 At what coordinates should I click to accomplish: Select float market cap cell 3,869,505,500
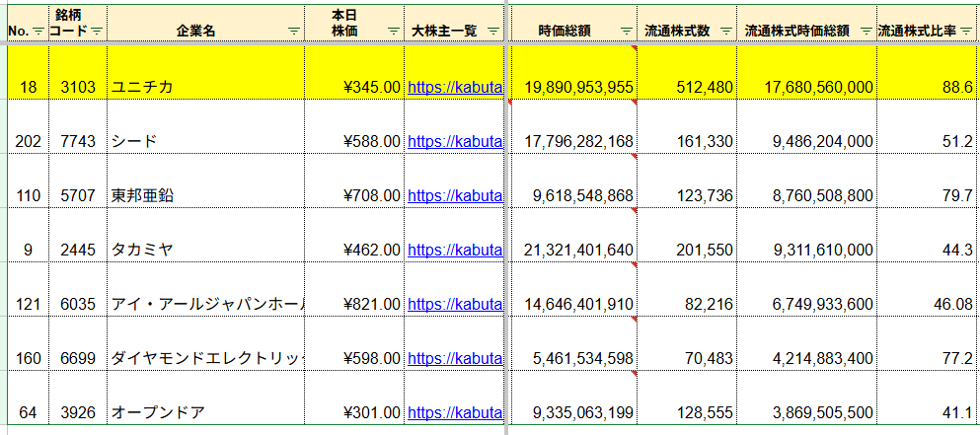[x=806, y=398]
